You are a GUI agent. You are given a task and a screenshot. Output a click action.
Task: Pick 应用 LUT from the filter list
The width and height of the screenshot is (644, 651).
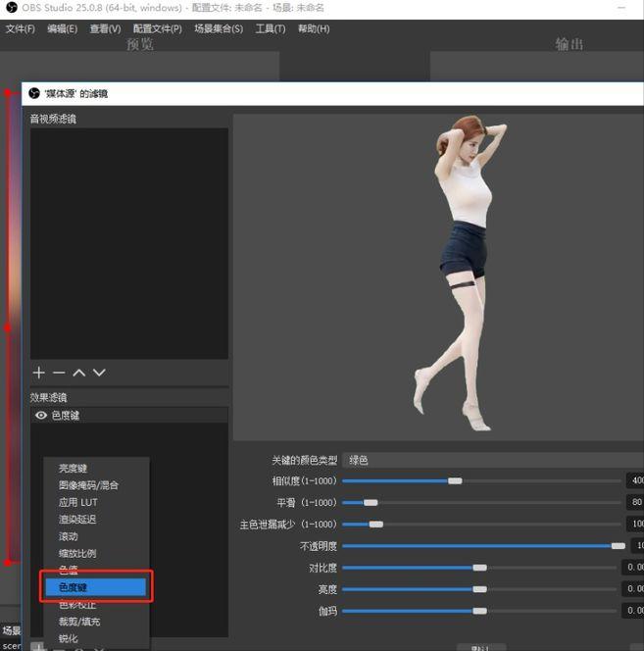point(77,502)
